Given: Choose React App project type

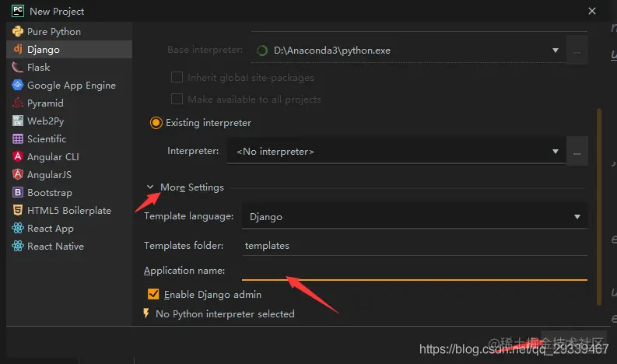Looking at the screenshot, I should 69,228.
